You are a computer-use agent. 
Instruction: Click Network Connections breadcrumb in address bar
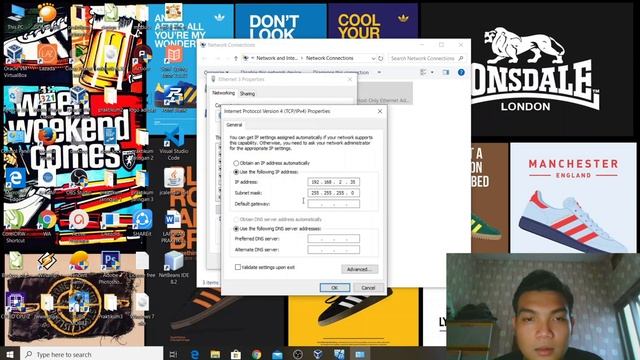330,58
